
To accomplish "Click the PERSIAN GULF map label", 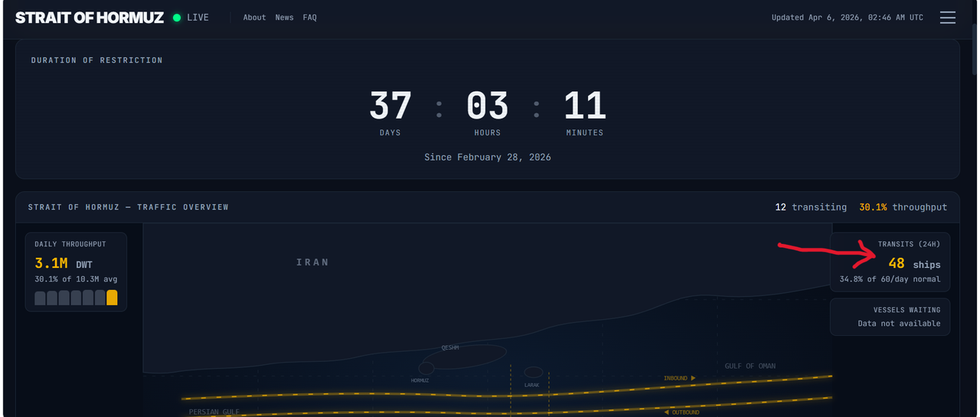I will click(214, 412).
